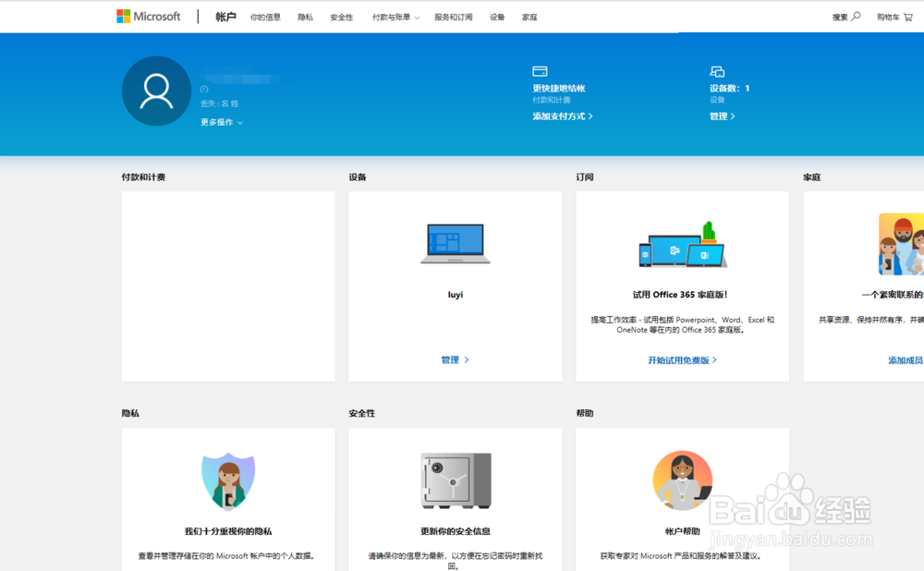Click the Microsoft logo

(149, 17)
